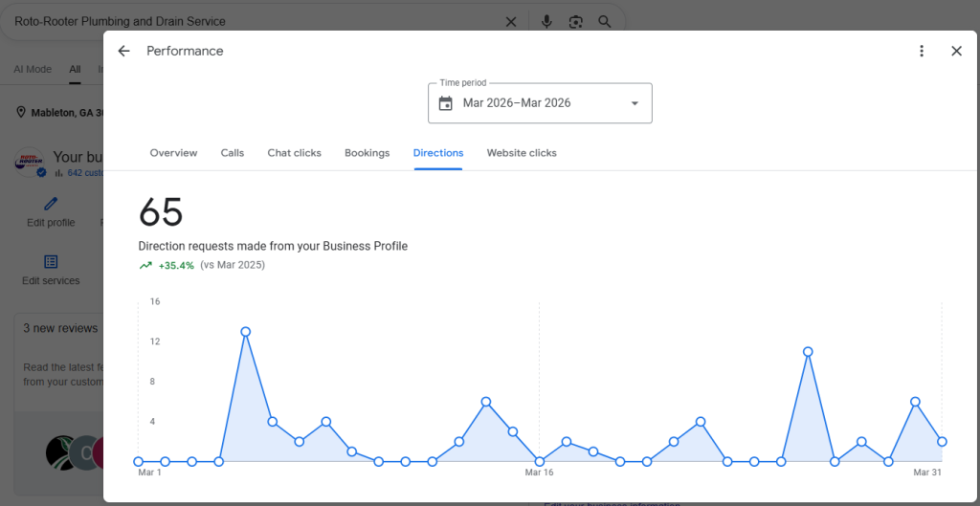Click the last data point at Mar 31
The height and width of the screenshot is (506, 980).
pyautogui.click(x=942, y=442)
